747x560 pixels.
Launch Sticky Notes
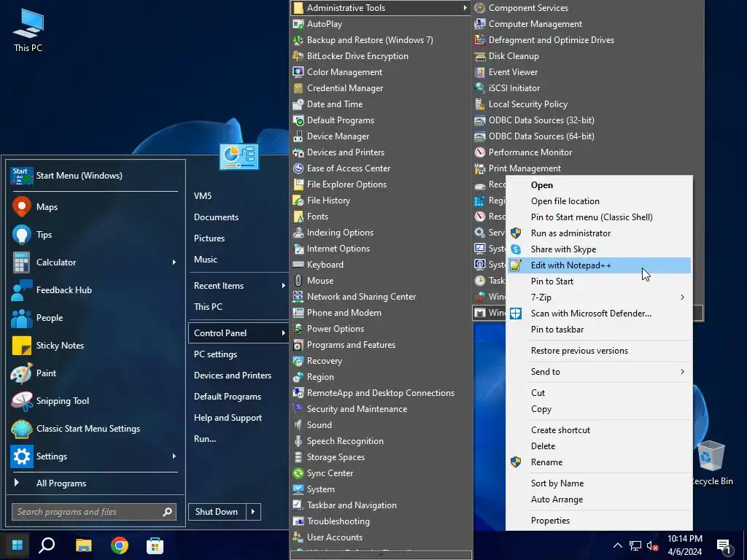click(x=94, y=345)
